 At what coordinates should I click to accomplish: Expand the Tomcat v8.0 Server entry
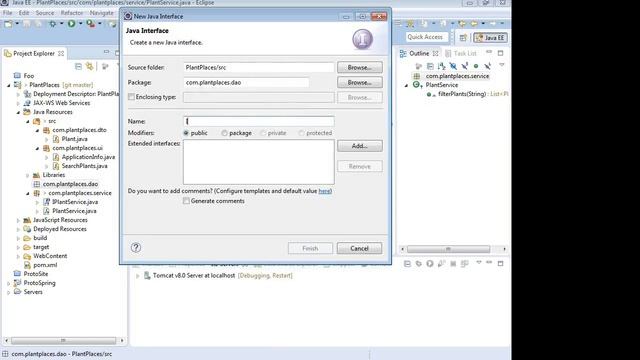coord(138,276)
